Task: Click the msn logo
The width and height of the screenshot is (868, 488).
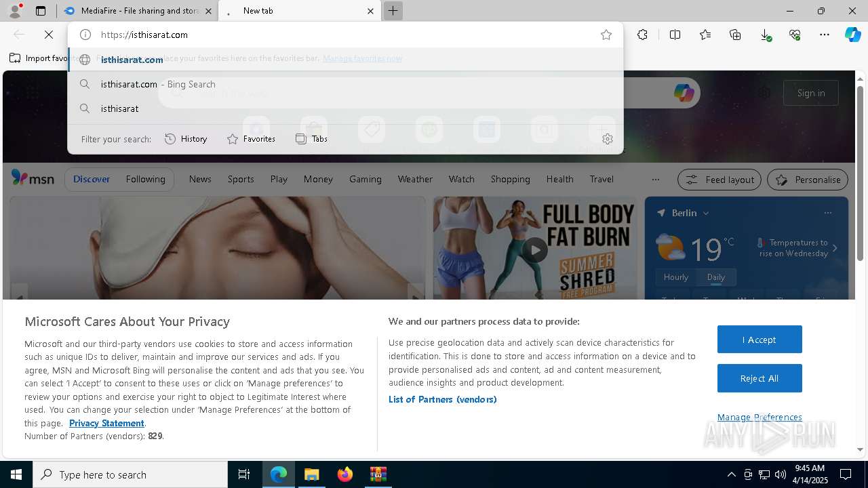Action: 33,178
